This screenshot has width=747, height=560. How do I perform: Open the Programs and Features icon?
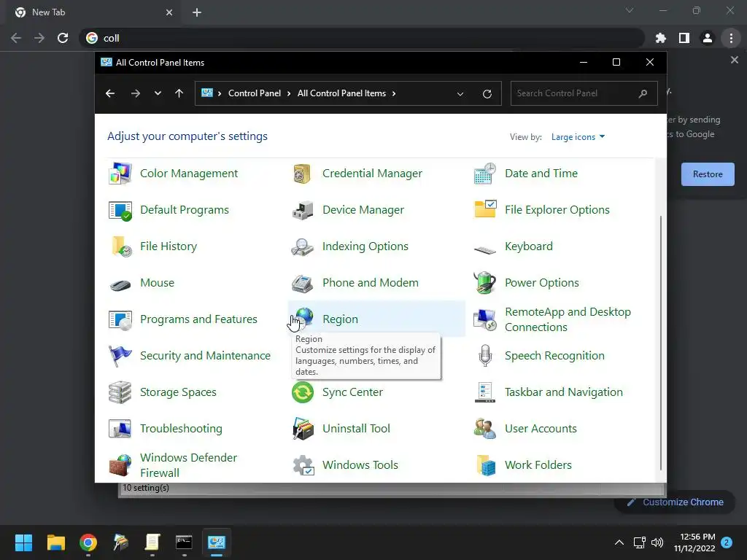click(120, 319)
